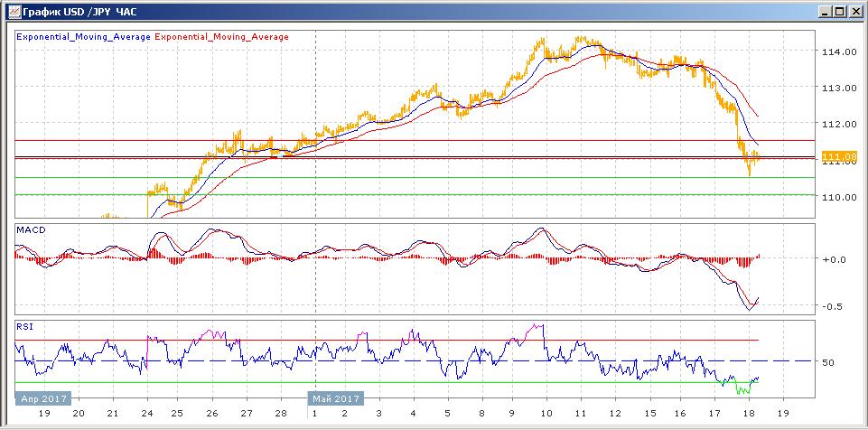Click date label 19 next to Апр 2017
This screenshot has width=868, height=430.
click(44, 414)
